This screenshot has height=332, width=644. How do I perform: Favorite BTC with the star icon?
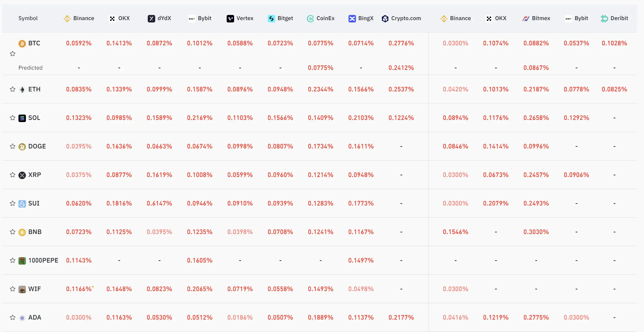click(x=13, y=54)
